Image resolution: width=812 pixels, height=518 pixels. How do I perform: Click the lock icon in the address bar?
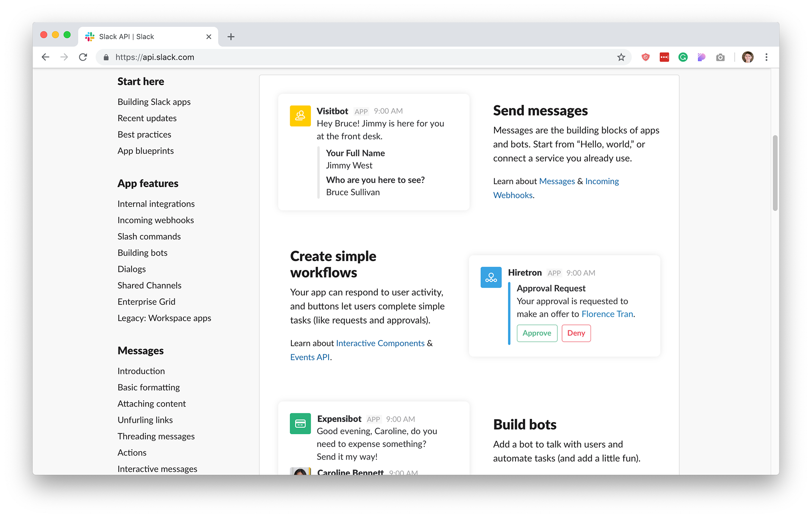click(106, 57)
